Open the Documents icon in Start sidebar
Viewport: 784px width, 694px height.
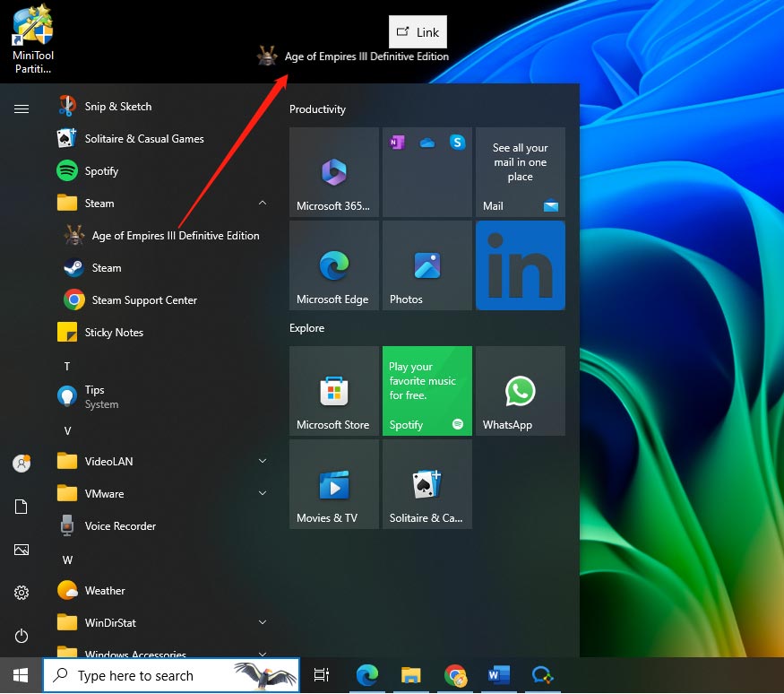[x=21, y=507]
